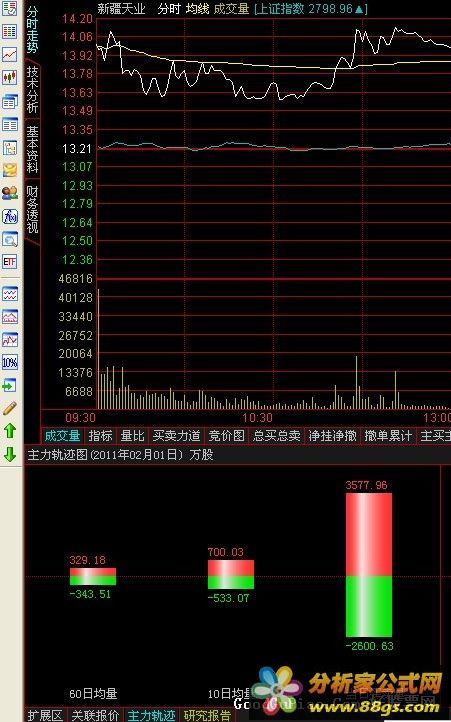Select the pencil drawing tool icon
This screenshot has width=451, height=722.
click(x=10, y=408)
